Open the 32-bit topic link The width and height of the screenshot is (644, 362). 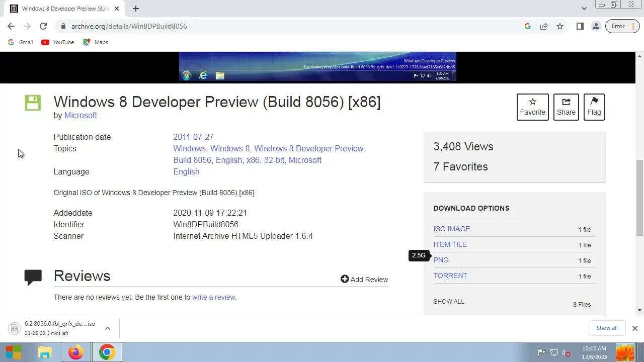click(x=274, y=160)
